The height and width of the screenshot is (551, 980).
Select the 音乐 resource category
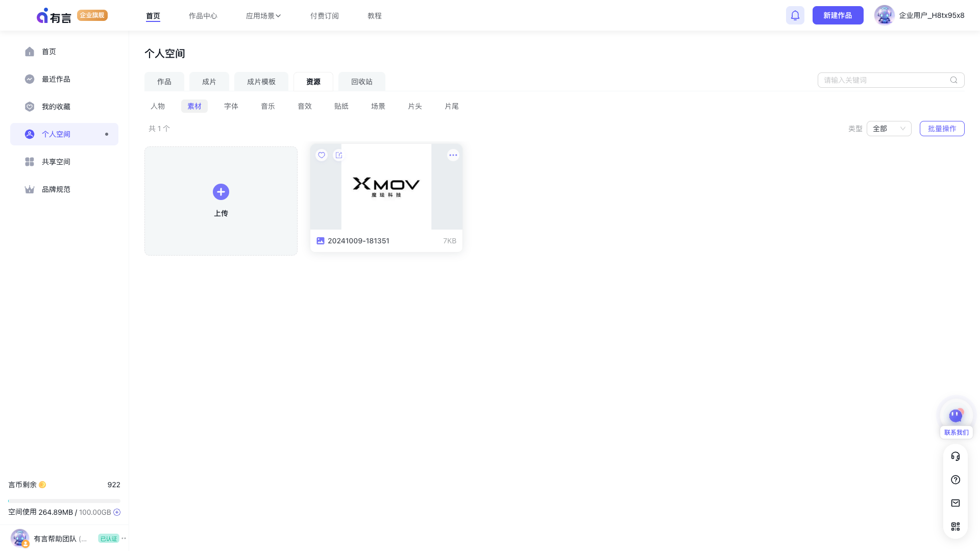pyautogui.click(x=268, y=106)
